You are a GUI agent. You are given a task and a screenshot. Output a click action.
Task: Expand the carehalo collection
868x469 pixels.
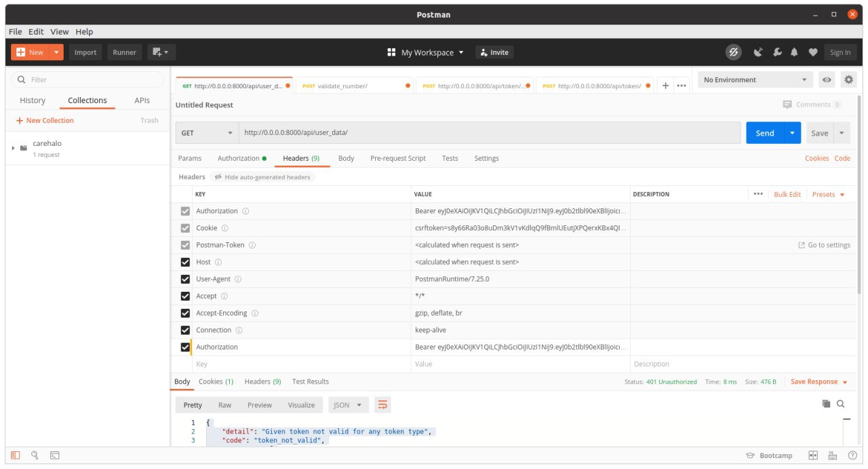[13, 148]
